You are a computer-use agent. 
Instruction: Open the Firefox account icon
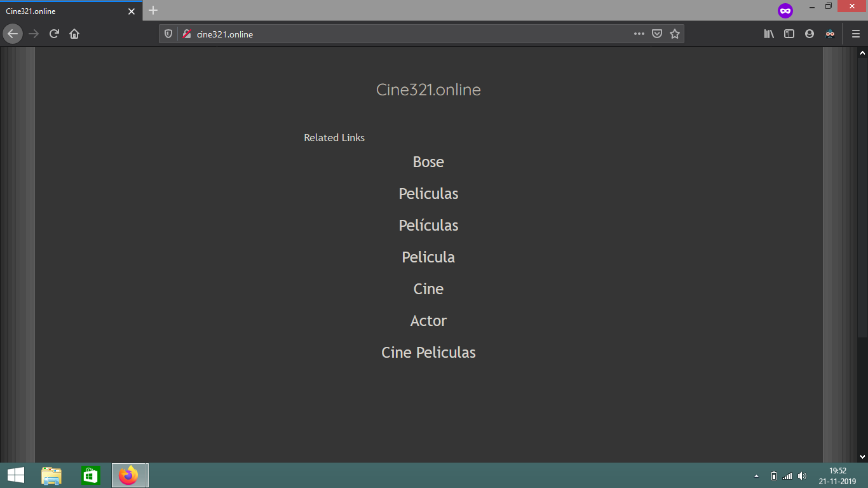click(x=810, y=34)
